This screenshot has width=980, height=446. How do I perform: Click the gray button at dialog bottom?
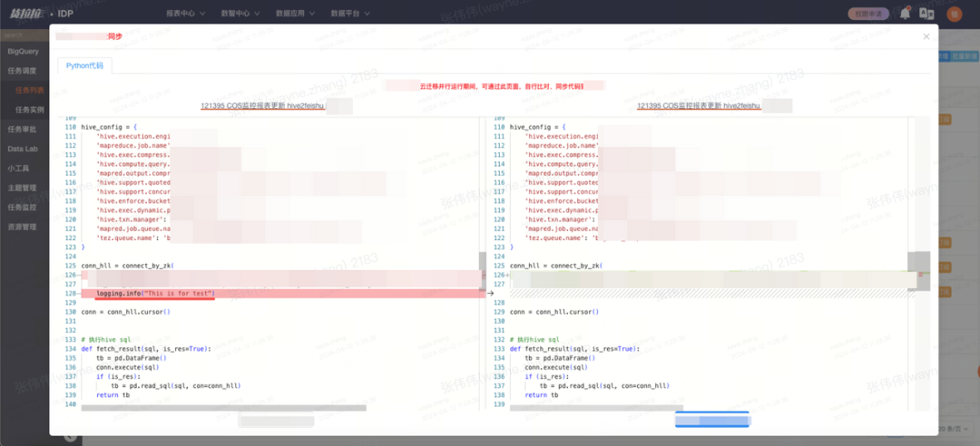[276, 421]
